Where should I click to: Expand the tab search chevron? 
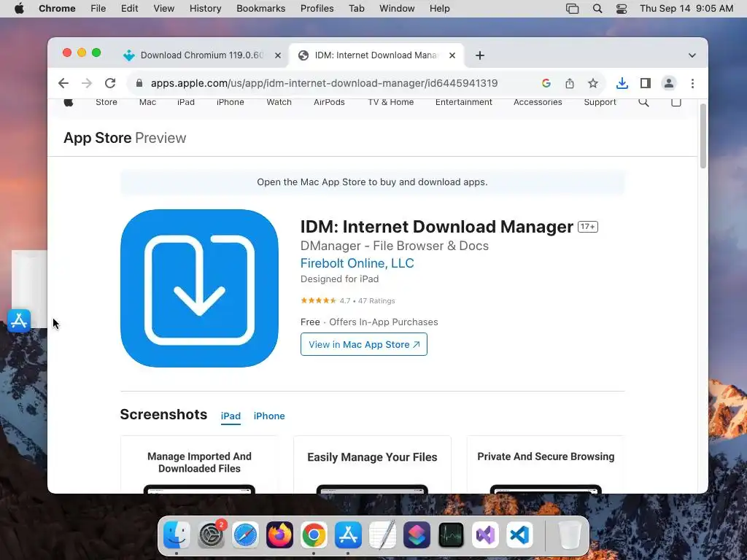coord(692,55)
